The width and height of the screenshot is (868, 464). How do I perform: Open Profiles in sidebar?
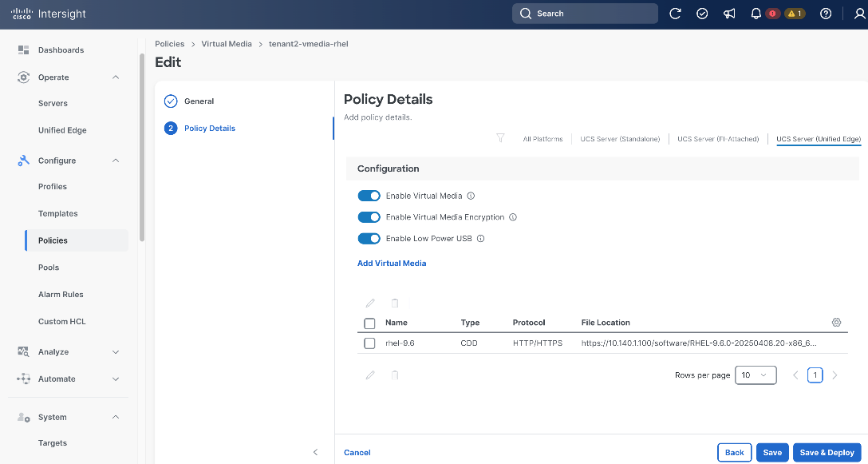53,187
